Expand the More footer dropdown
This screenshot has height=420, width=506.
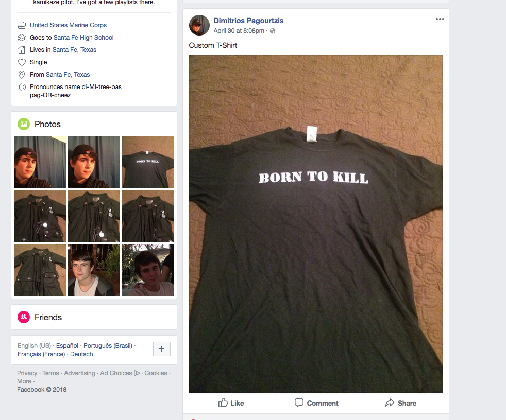coord(26,381)
